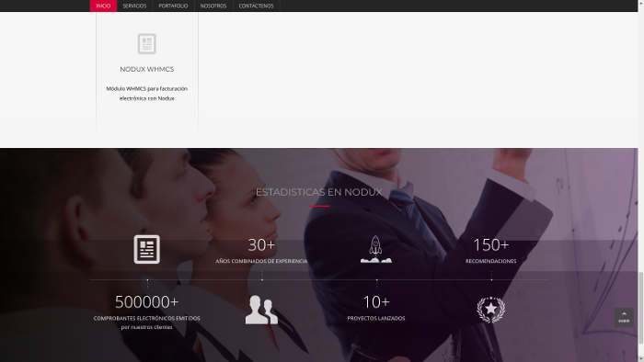Image resolution: width=644 pixels, height=362 pixels.
Task: Click the newspaper icon above 500000+
Action: tap(146, 249)
